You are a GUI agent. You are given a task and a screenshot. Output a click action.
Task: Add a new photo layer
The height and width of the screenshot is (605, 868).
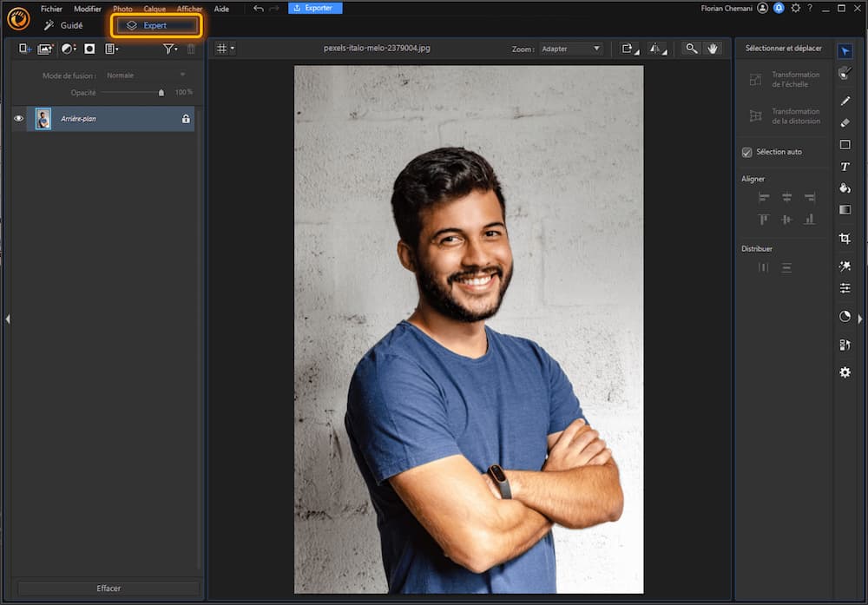[45, 49]
